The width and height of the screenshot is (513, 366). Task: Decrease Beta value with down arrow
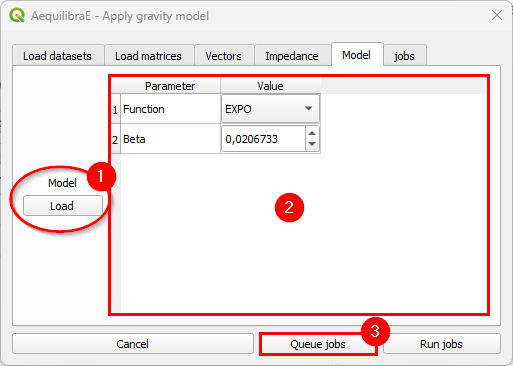312,144
